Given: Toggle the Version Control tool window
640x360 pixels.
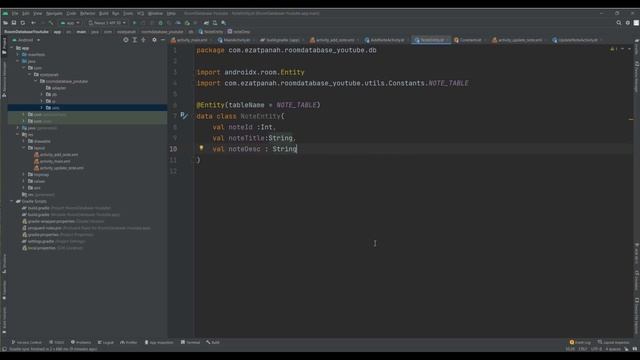Looking at the screenshot, I should pyautogui.click(x=27, y=342).
